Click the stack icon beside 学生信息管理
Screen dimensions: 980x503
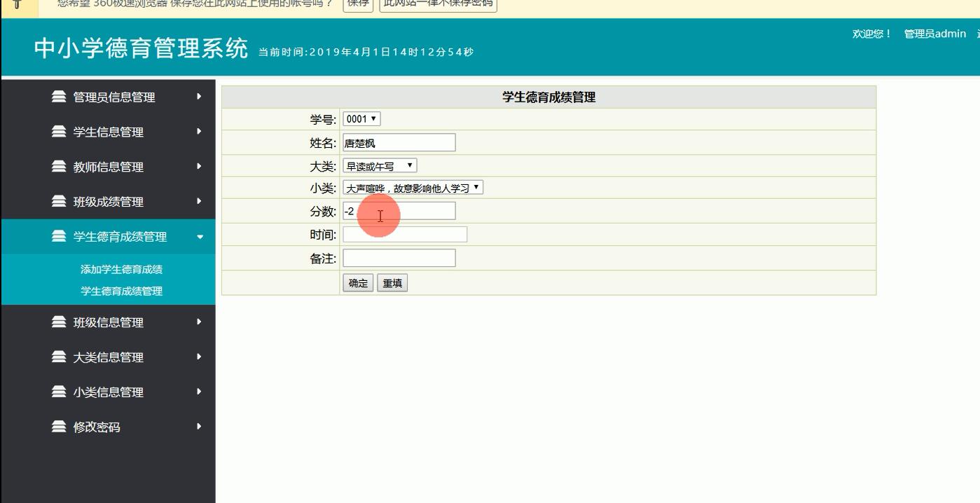tap(59, 132)
